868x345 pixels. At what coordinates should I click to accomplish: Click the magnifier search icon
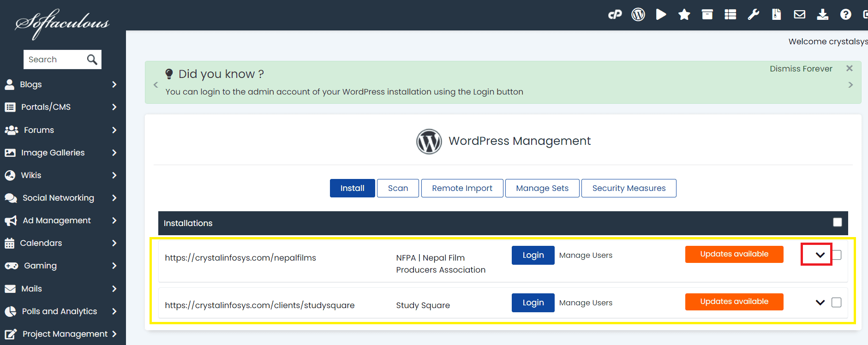tap(92, 59)
